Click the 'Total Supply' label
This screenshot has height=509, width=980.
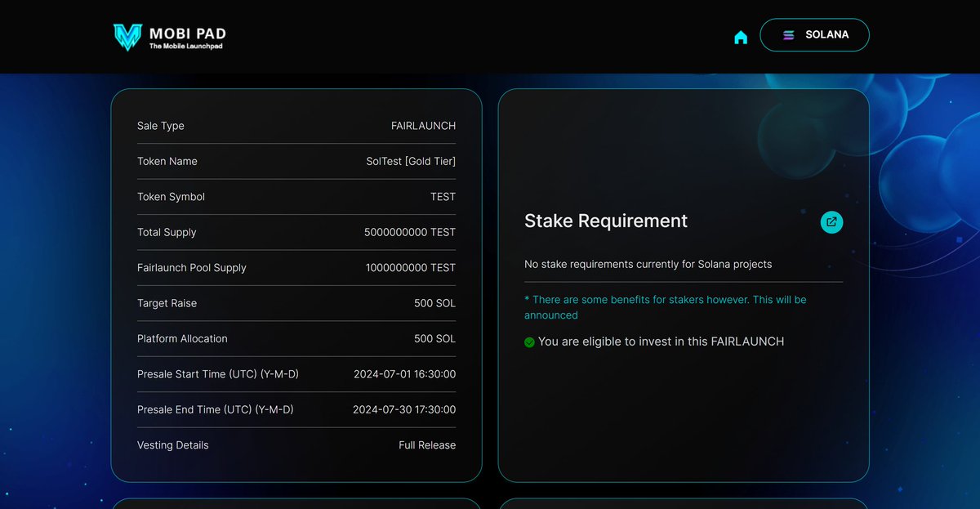167,232
